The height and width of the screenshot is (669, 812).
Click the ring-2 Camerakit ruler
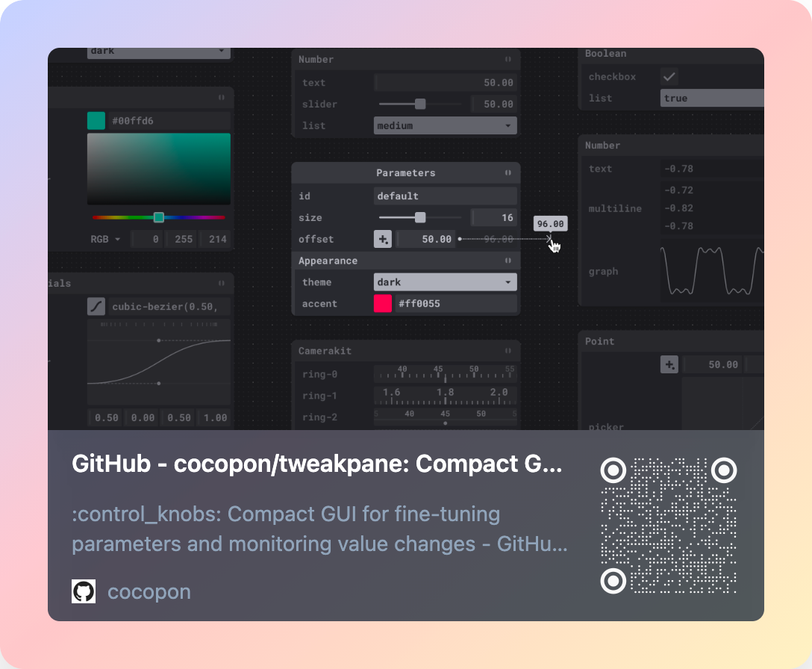pyautogui.click(x=446, y=417)
